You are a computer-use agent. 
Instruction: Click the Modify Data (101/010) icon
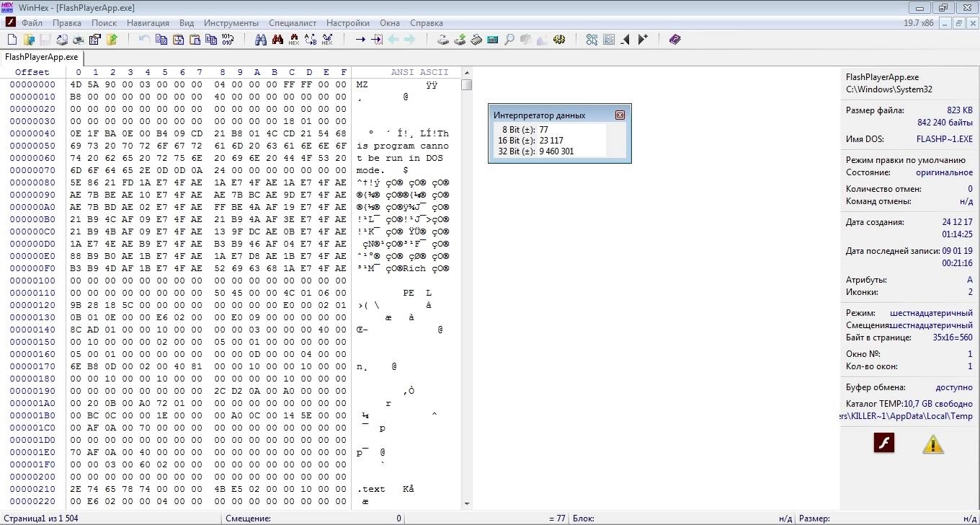(x=228, y=40)
